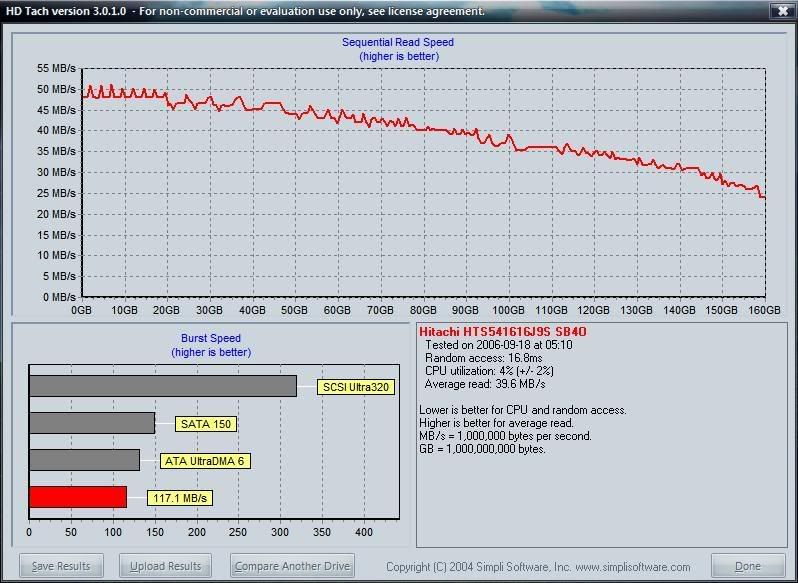
Task: Select the 117.1 MB/s burst label
Action: tap(180, 498)
